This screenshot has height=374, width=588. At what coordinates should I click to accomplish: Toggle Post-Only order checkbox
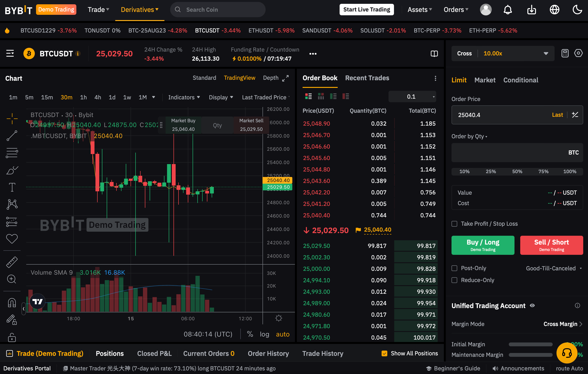tap(454, 268)
